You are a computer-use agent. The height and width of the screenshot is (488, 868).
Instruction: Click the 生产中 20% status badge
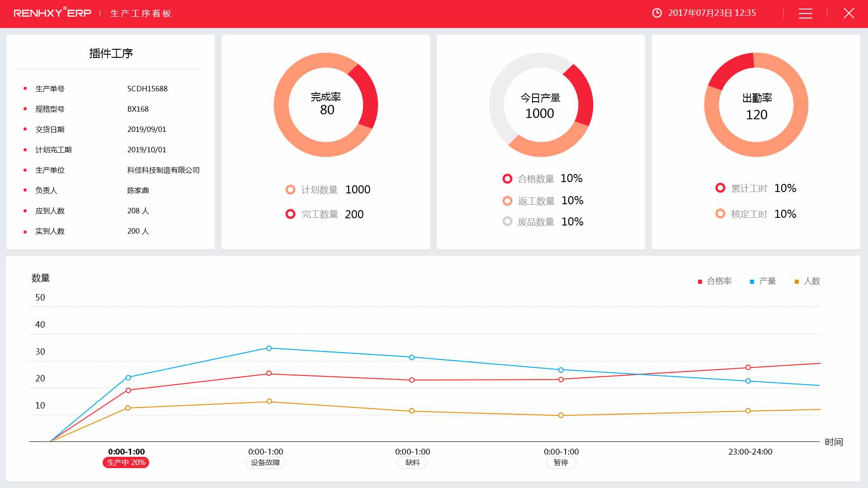[126, 462]
